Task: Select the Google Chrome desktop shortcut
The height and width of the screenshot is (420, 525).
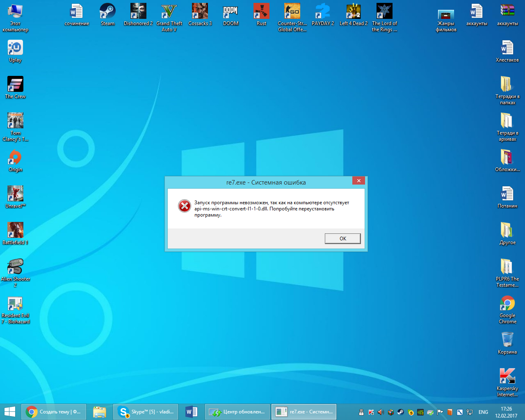Action: 507,310
